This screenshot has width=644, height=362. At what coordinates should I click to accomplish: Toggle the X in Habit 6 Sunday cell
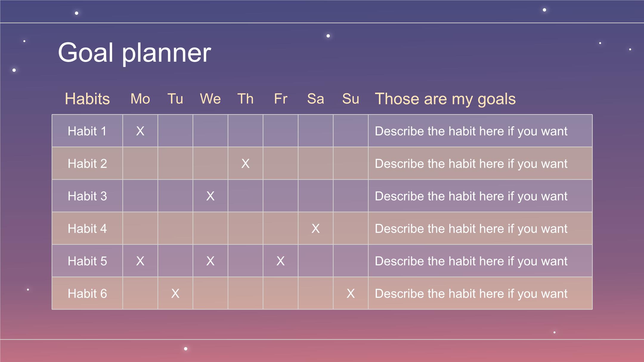click(351, 293)
